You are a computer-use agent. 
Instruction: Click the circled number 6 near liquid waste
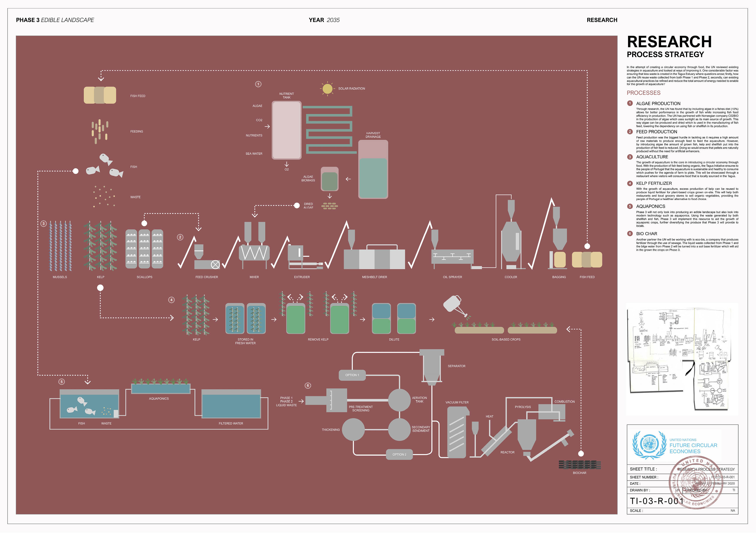pos(308,386)
